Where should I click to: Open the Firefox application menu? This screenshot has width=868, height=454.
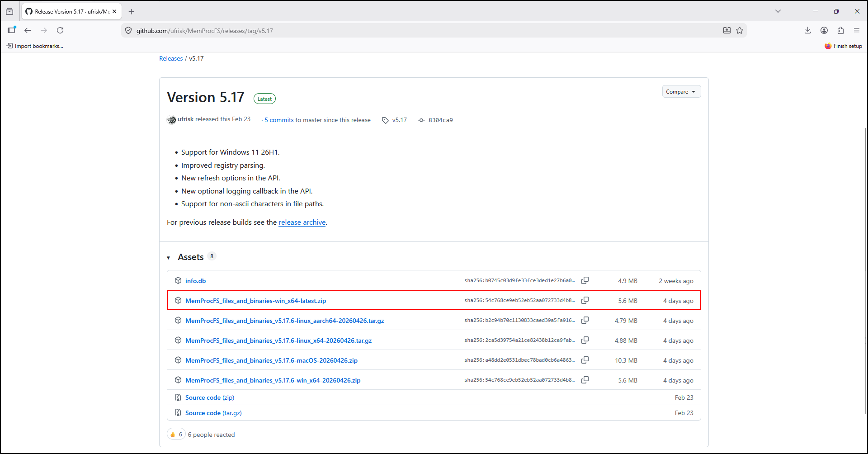[857, 30]
